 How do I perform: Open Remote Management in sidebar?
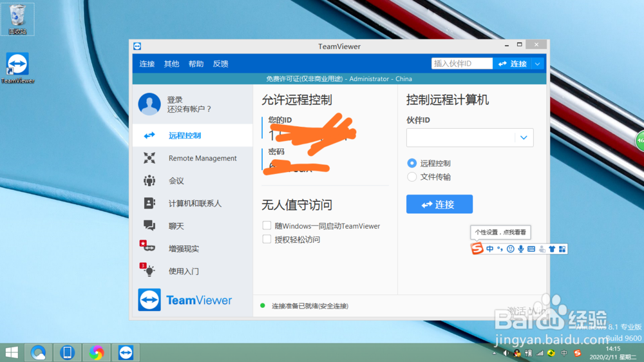pyautogui.click(x=192, y=158)
